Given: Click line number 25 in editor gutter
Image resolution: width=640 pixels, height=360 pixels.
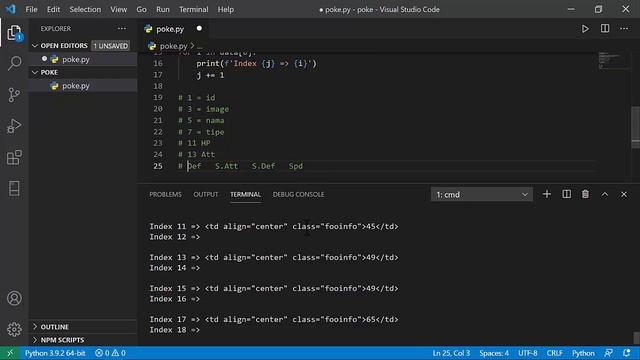Looking at the screenshot, I should tap(158, 166).
